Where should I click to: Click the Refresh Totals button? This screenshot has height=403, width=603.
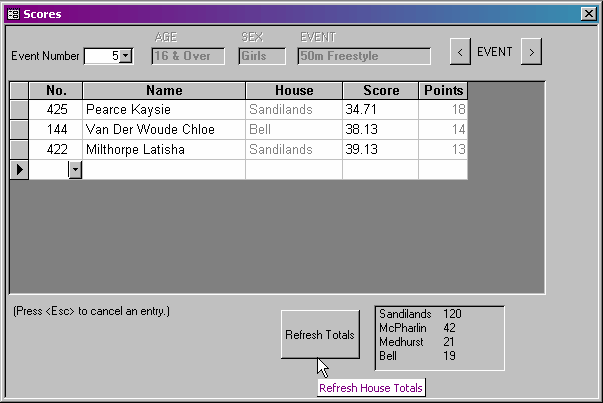(x=320, y=335)
